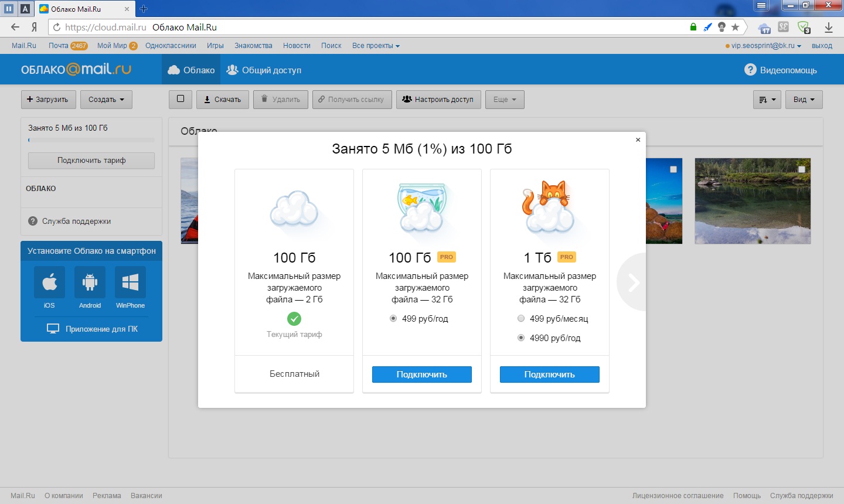Click Подключить for the 1 Тб PRO plan
This screenshot has width=844, height=504.
tap(550, 374)
